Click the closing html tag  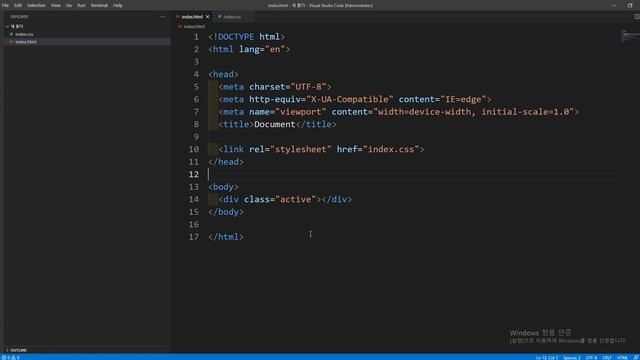(226, 237)
